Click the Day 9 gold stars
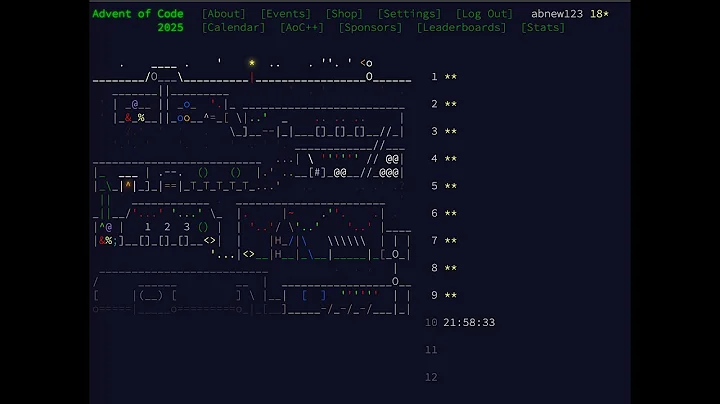 click(450, 295)
